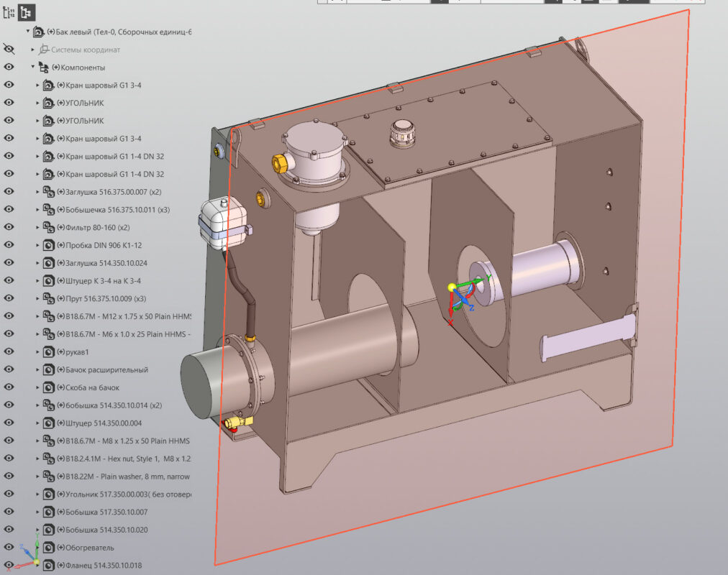Click the part icon for Угольник 517.350.00.003
728x575 pixels.
(x=49, y=494)
